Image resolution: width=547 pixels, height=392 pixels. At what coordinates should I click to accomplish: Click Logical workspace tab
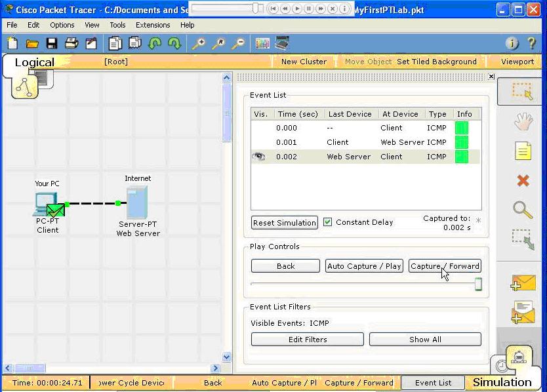pyautogui.click(x=35, y=62)
